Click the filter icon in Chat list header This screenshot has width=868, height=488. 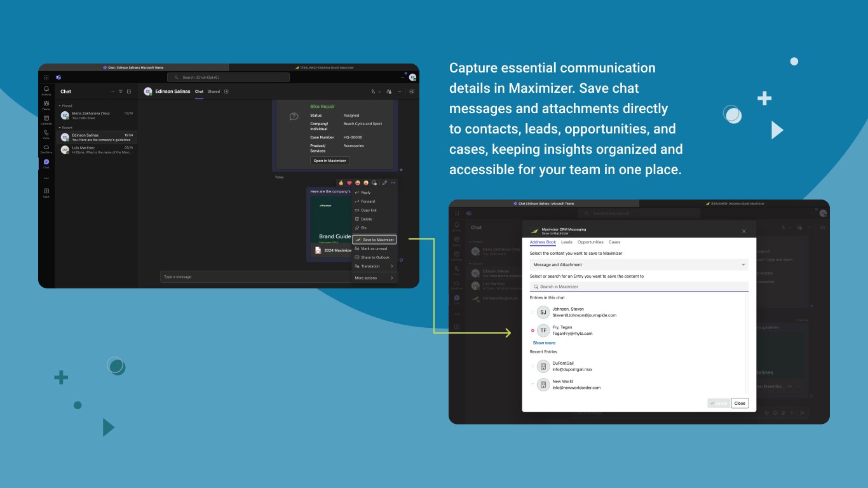click(x=121, y=91)
